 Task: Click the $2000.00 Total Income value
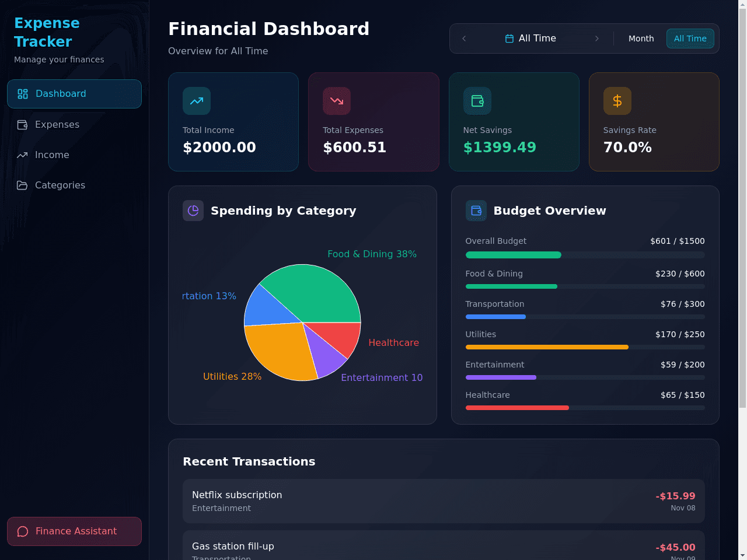point(219,148)
